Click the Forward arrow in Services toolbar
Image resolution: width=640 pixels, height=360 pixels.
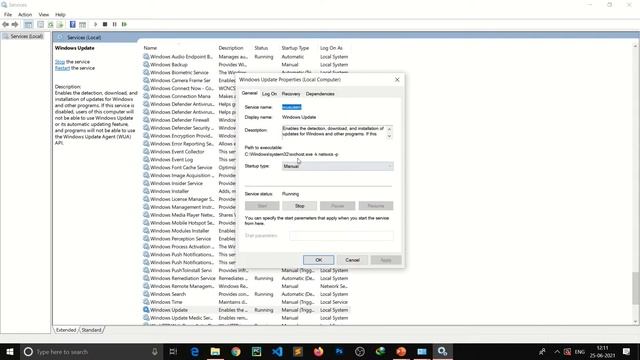click(x=15, y=24)
